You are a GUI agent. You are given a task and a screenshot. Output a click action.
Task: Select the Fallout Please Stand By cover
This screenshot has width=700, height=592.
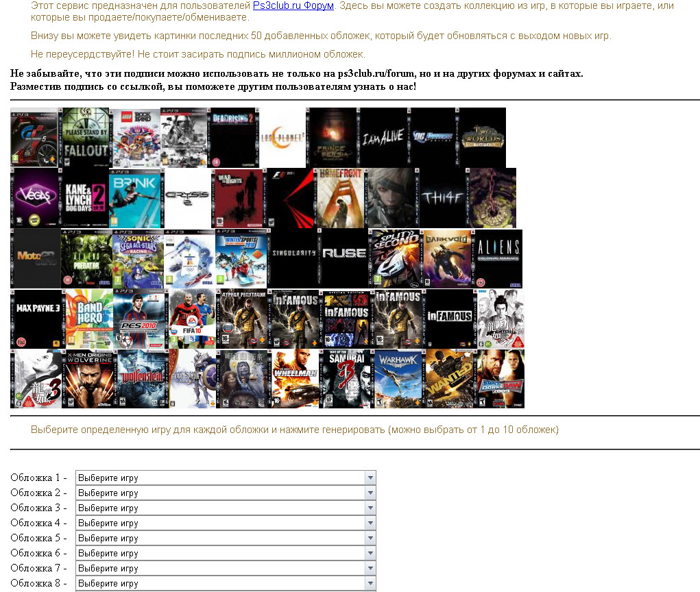click(x=85, y=138)
